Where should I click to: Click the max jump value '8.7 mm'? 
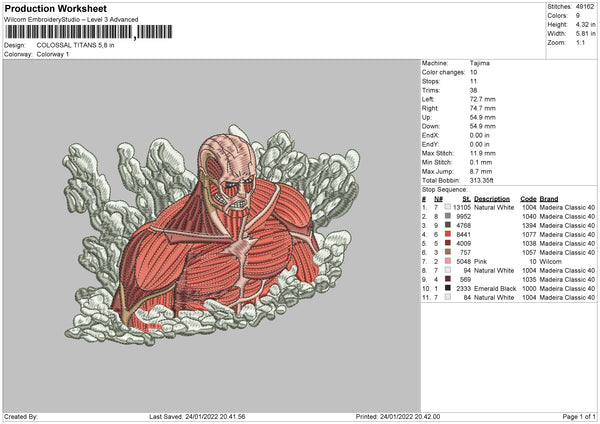pyautogui.click(x=481, y=171)
